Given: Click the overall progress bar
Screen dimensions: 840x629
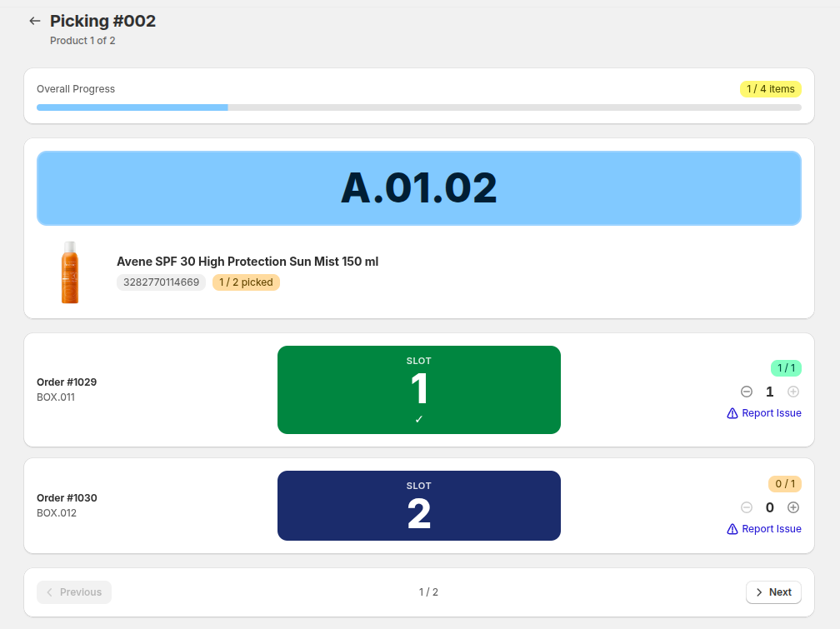Looking at the screenshot, I should [418, 107].
